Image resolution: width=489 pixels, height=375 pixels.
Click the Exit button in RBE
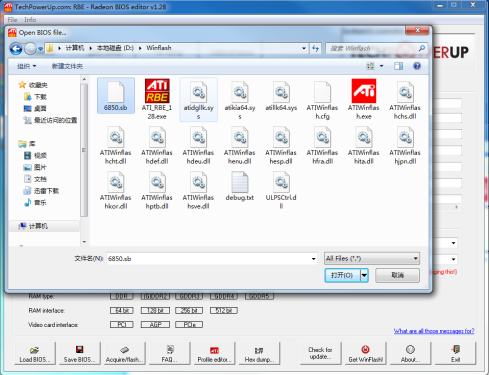pyautogui.click(x=455, y=353)
